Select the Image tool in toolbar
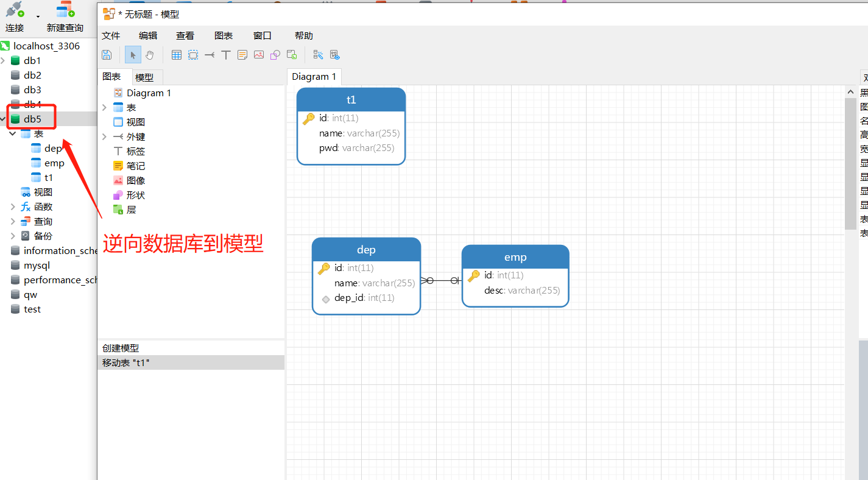This screenshot has height=480, width=868. 259,55
